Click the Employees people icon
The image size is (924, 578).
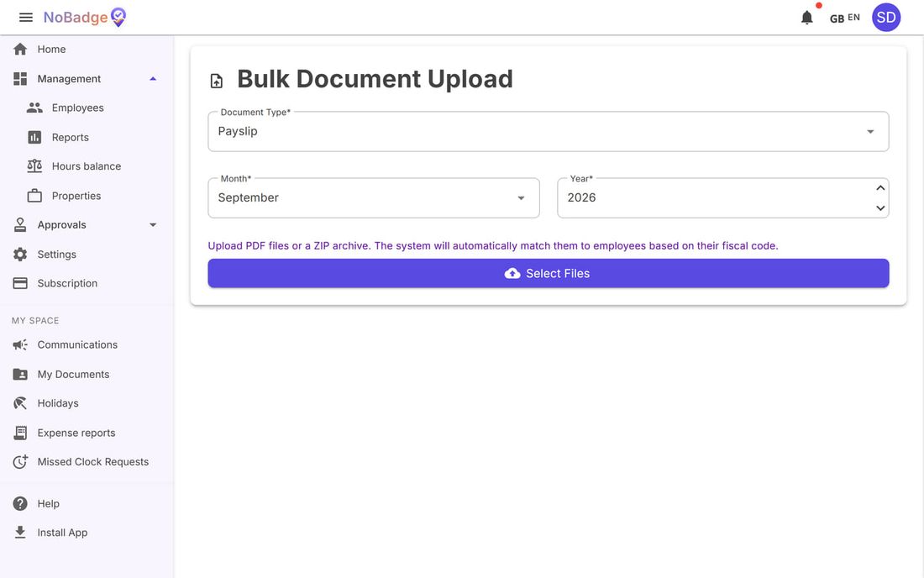tap(34, 108)
